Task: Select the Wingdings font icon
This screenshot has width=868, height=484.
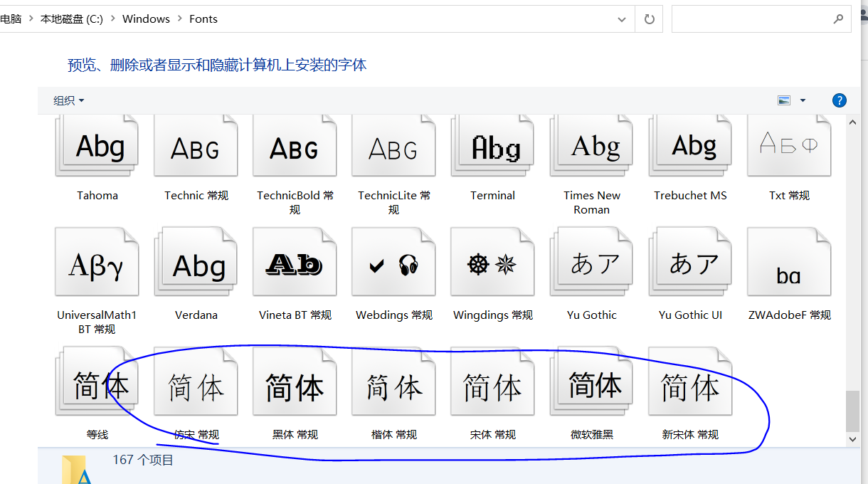Action: coord(492,265)
